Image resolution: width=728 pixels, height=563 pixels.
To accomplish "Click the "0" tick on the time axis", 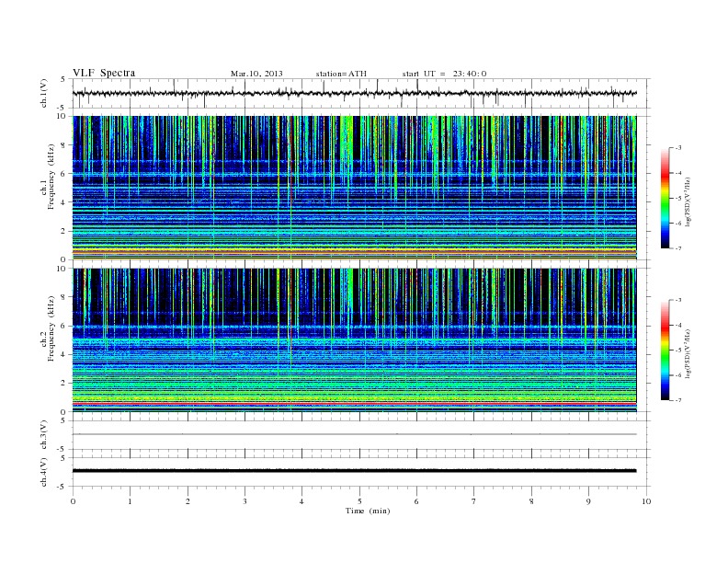I will tap(73, 501).
